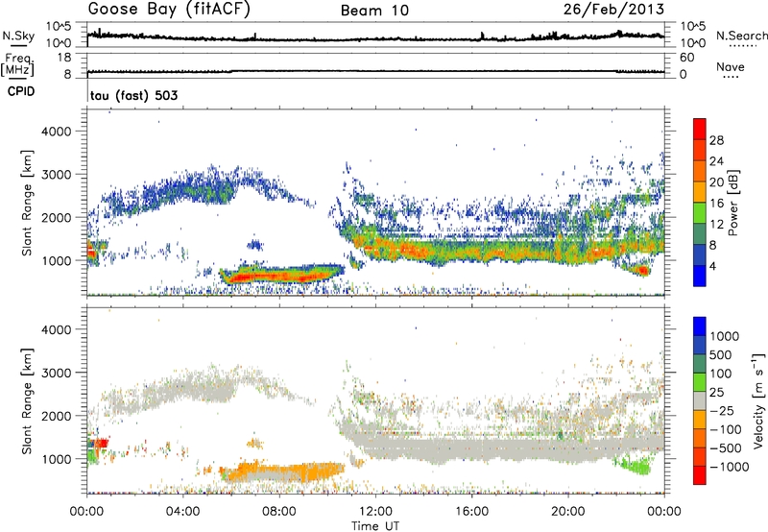The height and width of the screenshot is (532, 768).
Task: Pick the gray -25 to 25 Velocity segment
Action: point(700,400)
